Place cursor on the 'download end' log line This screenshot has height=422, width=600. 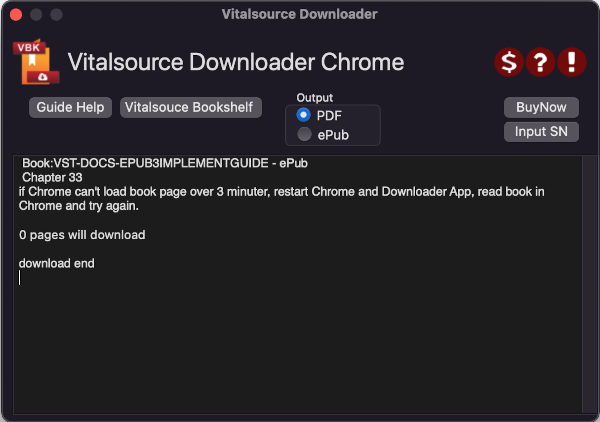tap(57, 263)
